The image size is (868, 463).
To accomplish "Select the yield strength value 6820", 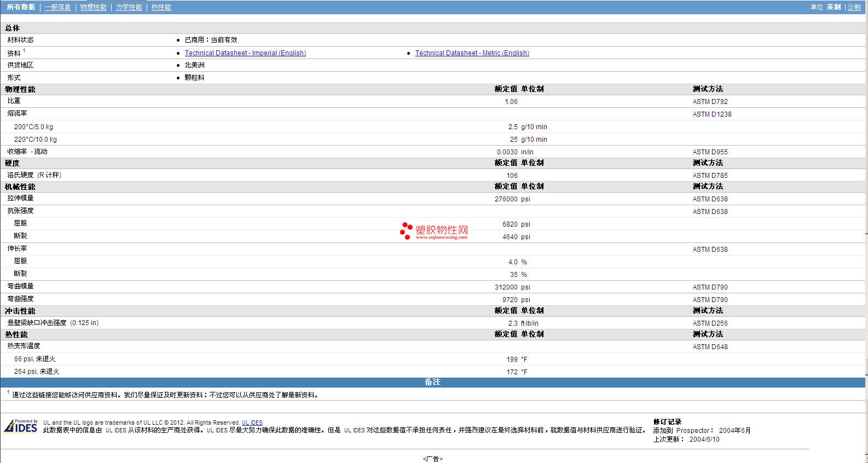I will pyautogui.click(x=510, y=224).
